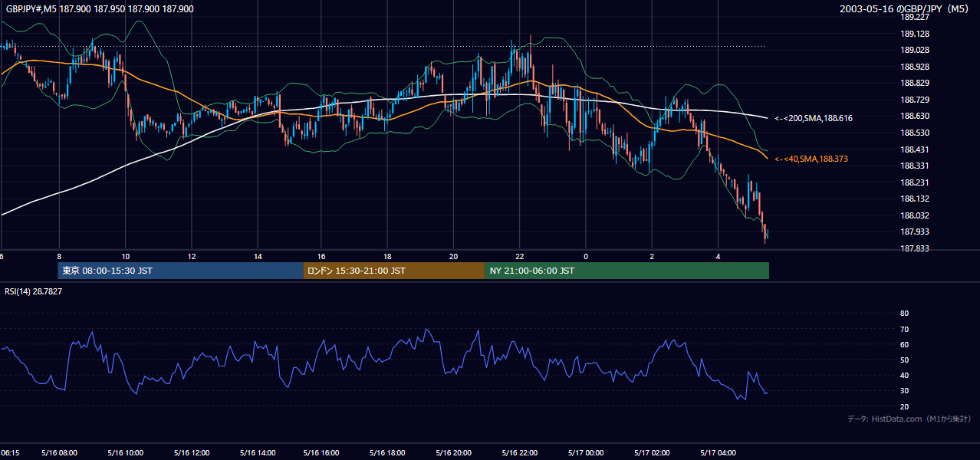Click the price axis label 187.833
The image size is (980, 460).
coord(915,248)
